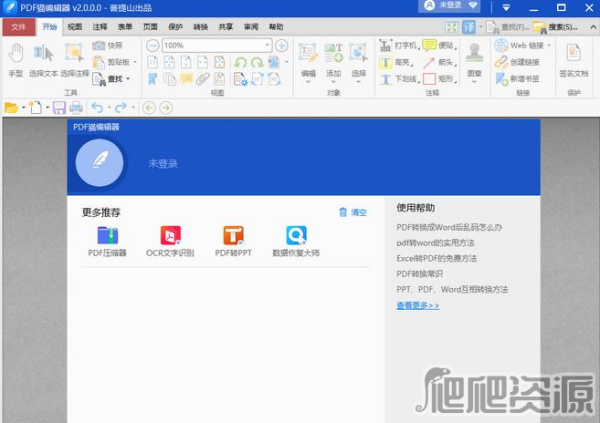Select the Underline tool (下划线)

(399, 79)
